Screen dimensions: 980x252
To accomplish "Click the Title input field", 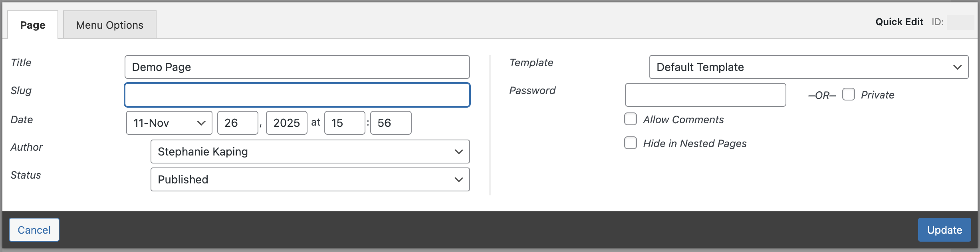I will (x=297, y=67).
